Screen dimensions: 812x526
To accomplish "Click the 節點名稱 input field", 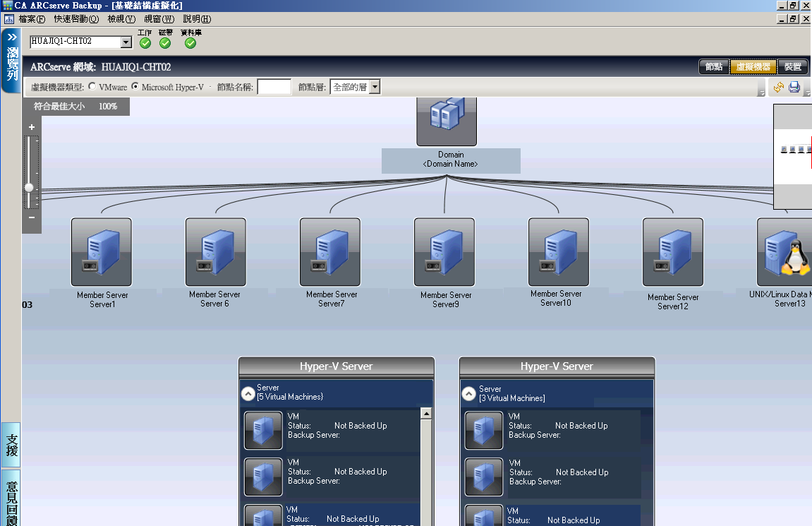I will click(x=274, y=88).
